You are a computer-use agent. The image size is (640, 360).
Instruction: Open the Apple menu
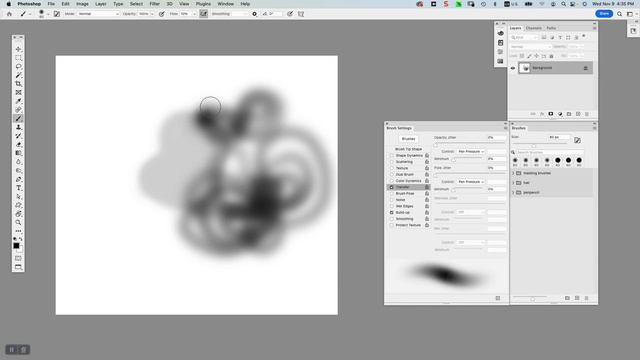pyautogui.click(x=9, y=4)
